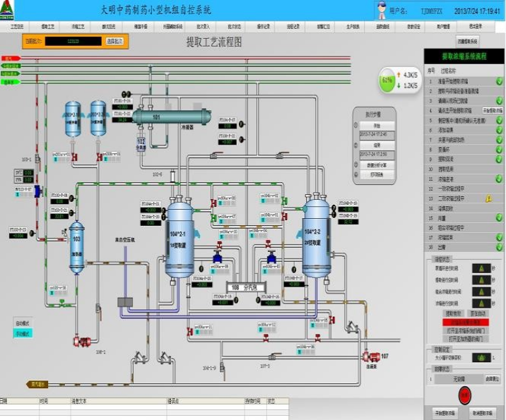Select the 104*2-2 extraction tank
The height and width of the screenshot is (420, 506).
pyautogui.click(x=316, y=236)
